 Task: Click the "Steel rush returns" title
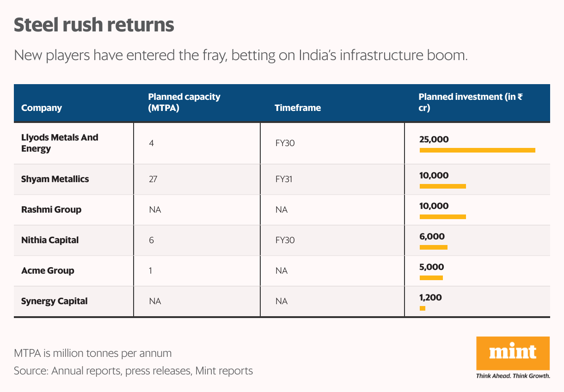[x=94, y=24]
